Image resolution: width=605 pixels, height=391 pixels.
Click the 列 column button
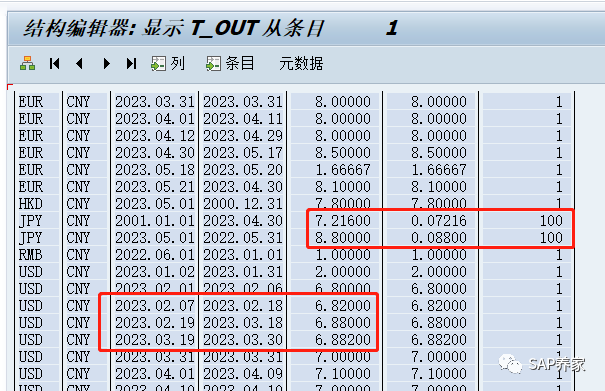[x=168, y=63]
